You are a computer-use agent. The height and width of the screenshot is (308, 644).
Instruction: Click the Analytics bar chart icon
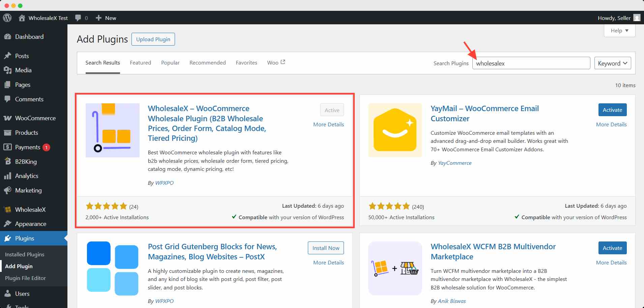7,176
